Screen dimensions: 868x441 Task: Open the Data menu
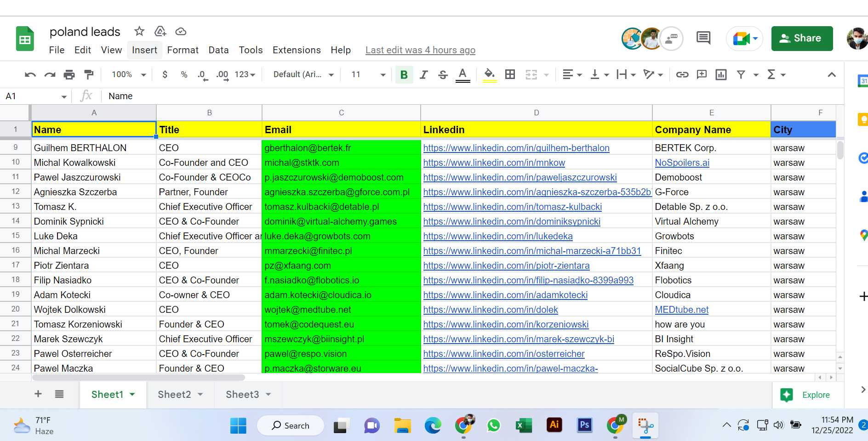pyautogui.click(x=218, y=50)
